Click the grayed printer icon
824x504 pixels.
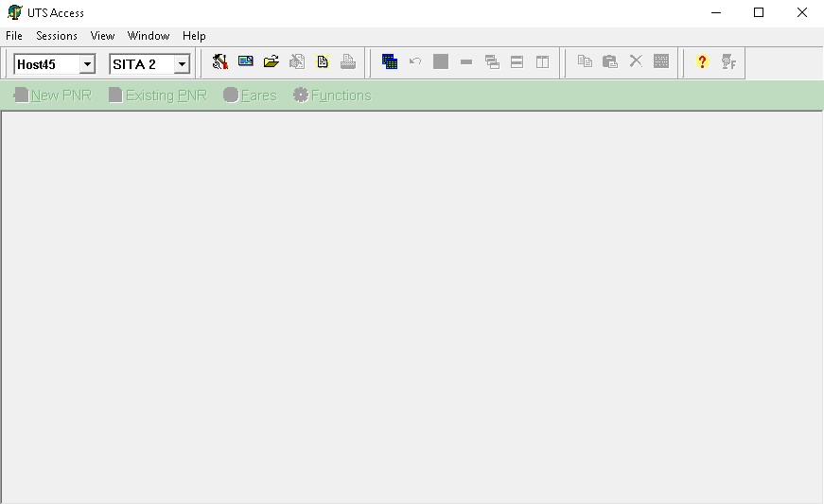(348, 62)
